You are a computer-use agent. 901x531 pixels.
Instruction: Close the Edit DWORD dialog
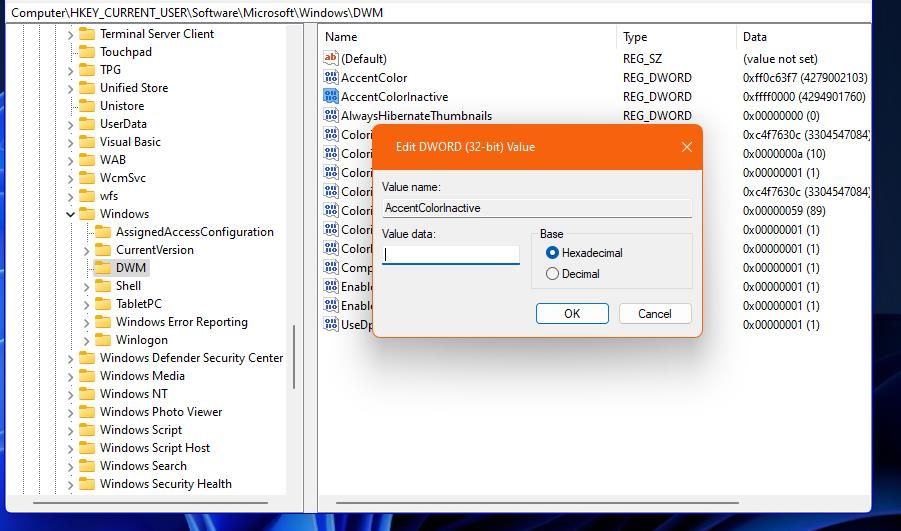[x=687, y=147]
